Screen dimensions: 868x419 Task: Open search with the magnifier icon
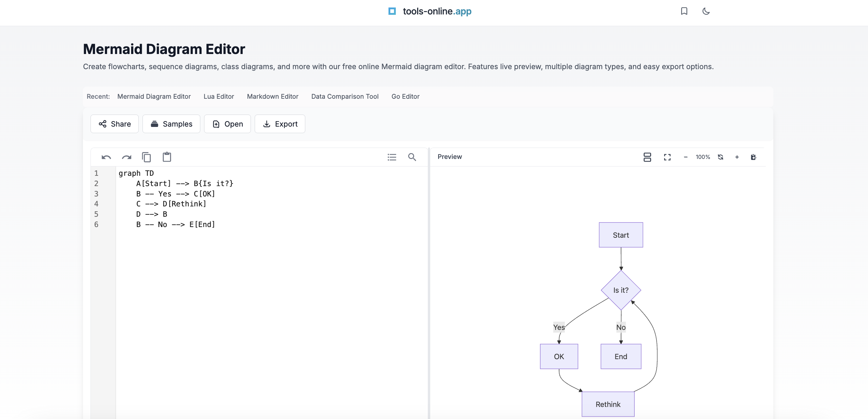click(412, 157)
